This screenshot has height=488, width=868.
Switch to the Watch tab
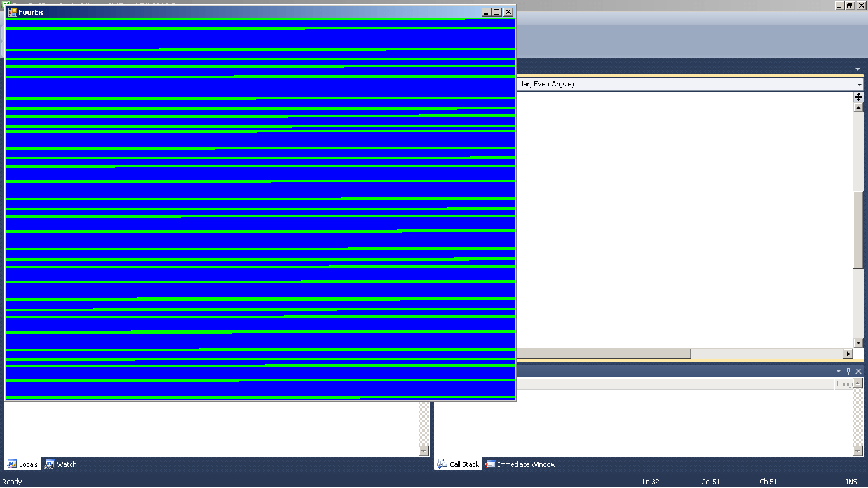[x=61, y=464]
